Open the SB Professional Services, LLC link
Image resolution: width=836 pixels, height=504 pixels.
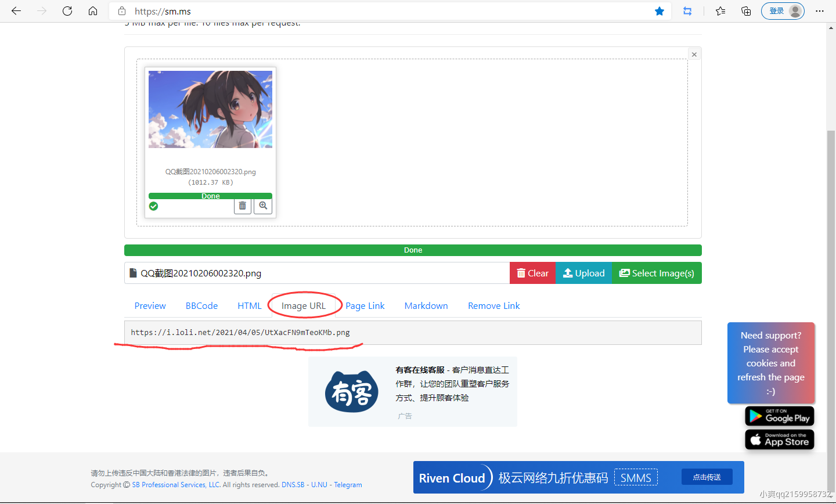[x=176, y=485]
